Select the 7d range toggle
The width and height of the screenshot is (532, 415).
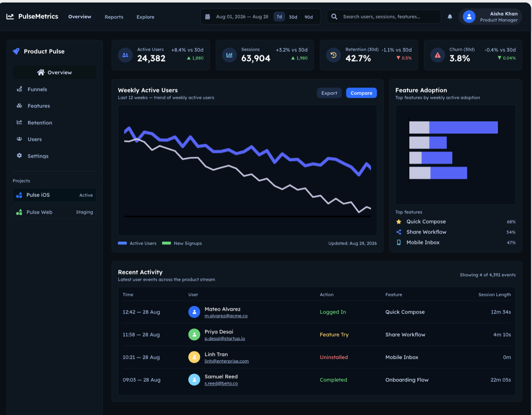279,17
